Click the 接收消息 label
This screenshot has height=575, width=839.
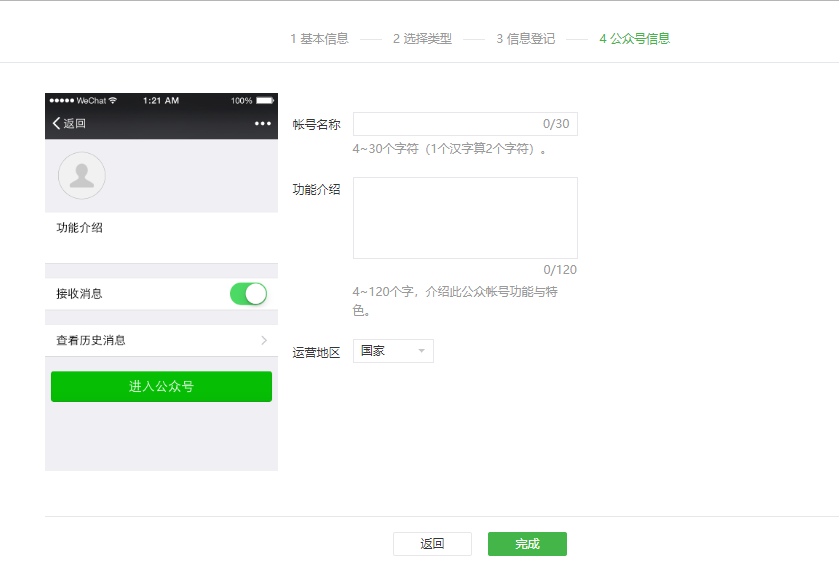79,294
